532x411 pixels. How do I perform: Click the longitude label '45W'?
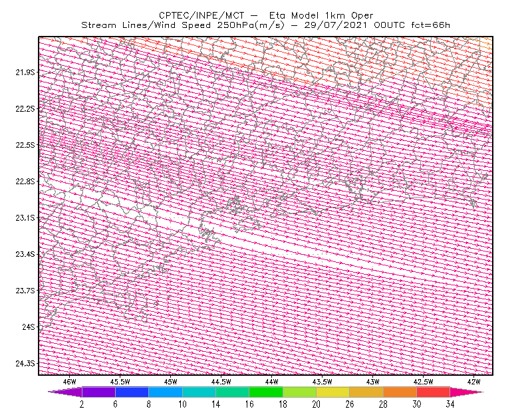click(171, 382)
